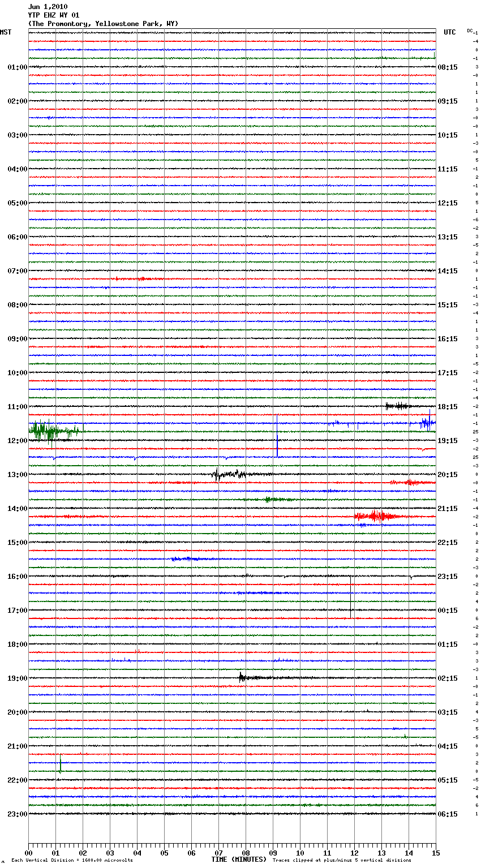
Task: Click 'Each Vertical Division = 1600.00 microvolts' note
Action: point(72,861)
